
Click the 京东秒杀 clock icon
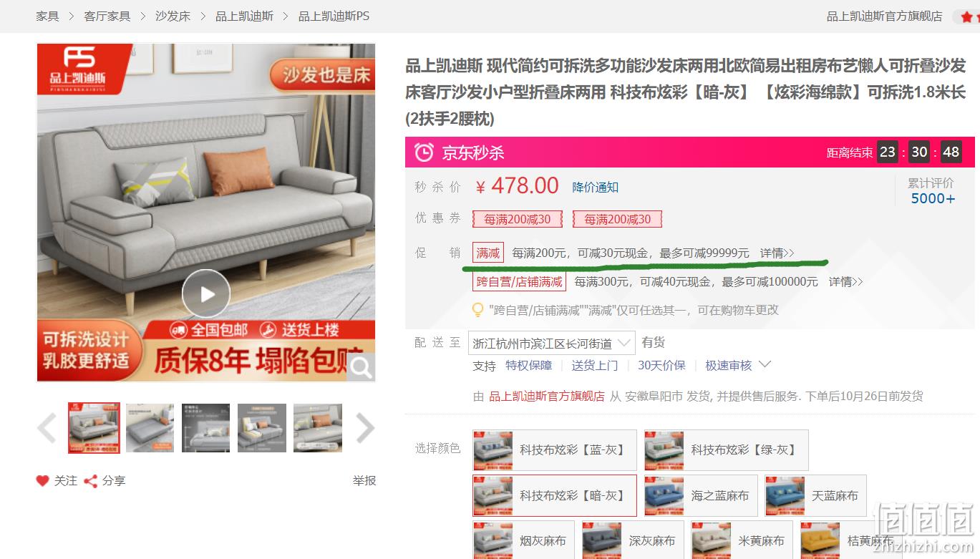(x=424, y=152)
